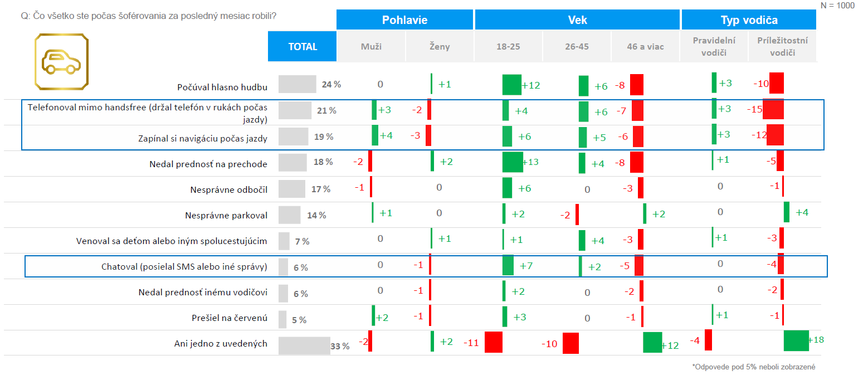Select the 46 a viac column header
This screenshot has height=375, width=868.
point(645,47)
